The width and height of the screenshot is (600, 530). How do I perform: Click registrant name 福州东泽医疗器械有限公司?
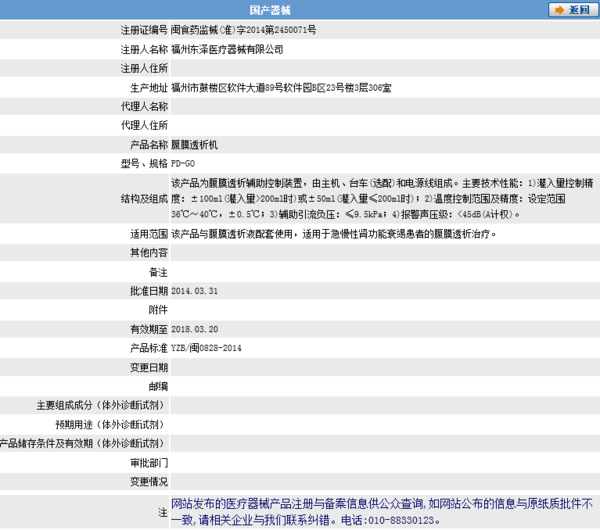(227, 49)
